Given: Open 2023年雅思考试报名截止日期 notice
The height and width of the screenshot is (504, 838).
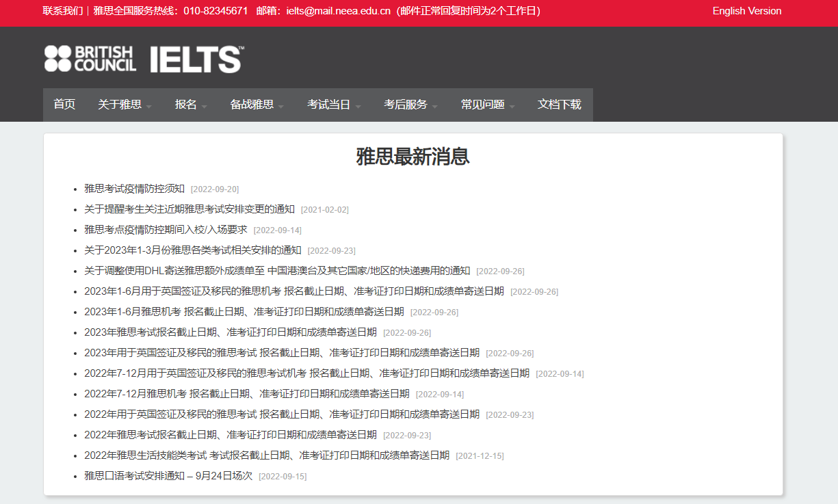Looking at the screenshot, I should (231, 332).
